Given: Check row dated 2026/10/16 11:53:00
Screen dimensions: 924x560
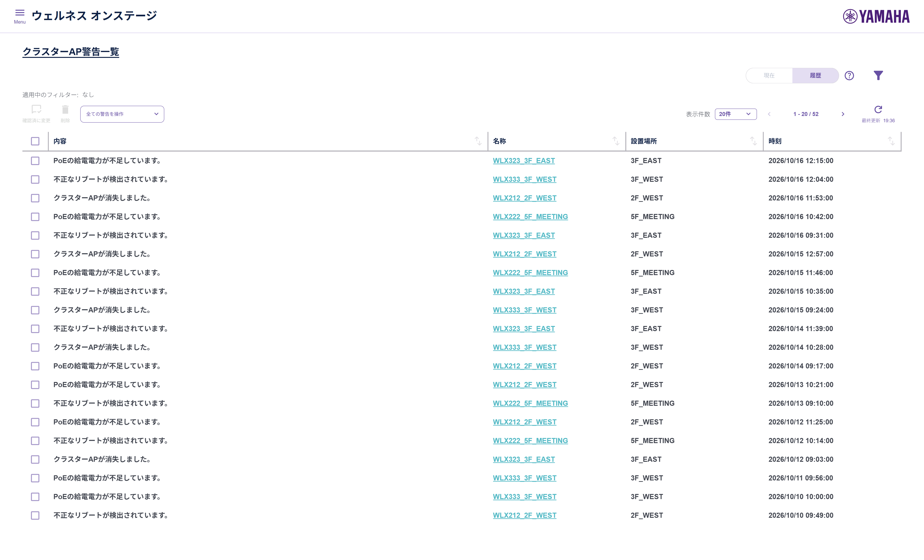Looking at the screenshot, I should pyautogui.click(x=35, y=198).
